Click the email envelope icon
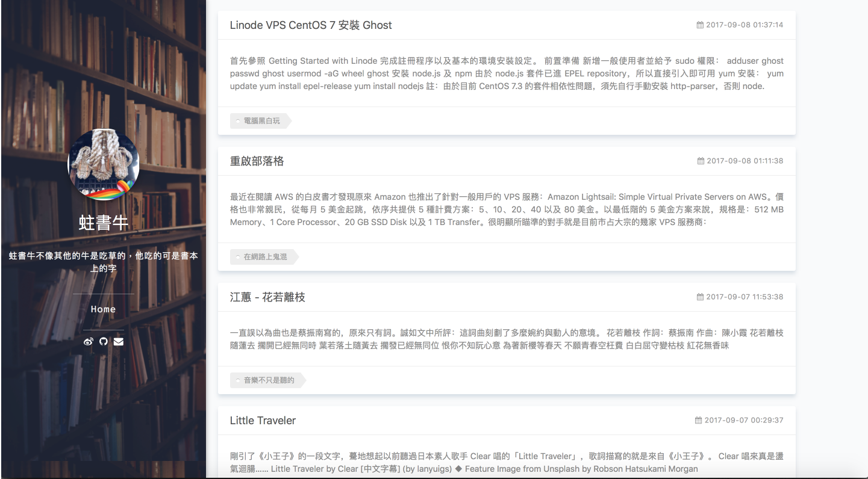The image size is (868, 479). pyautogui.click(x=119, y=342)
